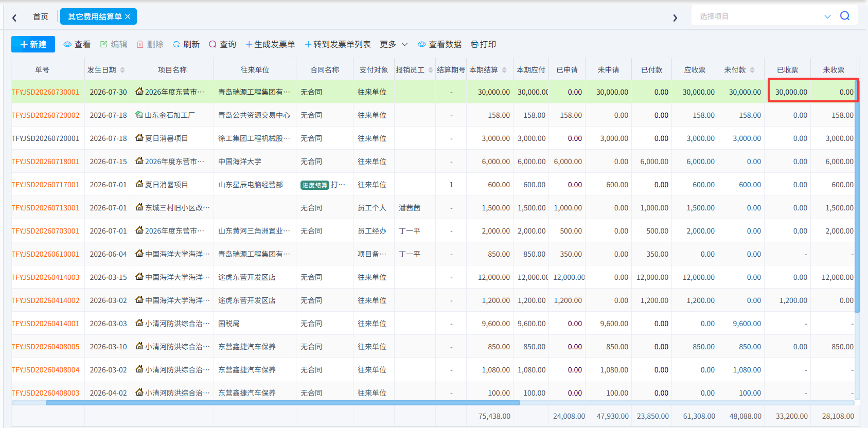Open record TFYJSD20260720002

pyautogui.click(x=46, y=115)
